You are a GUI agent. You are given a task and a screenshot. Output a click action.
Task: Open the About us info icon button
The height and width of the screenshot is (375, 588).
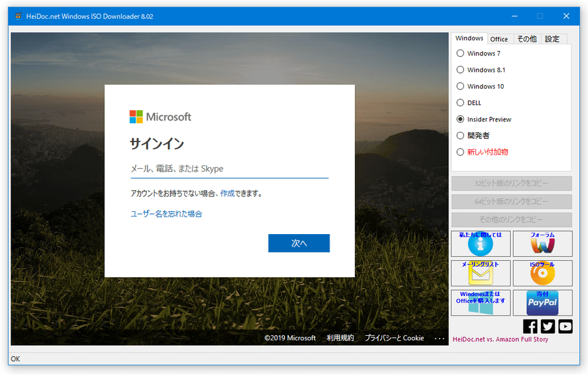[x=480, y=243]
